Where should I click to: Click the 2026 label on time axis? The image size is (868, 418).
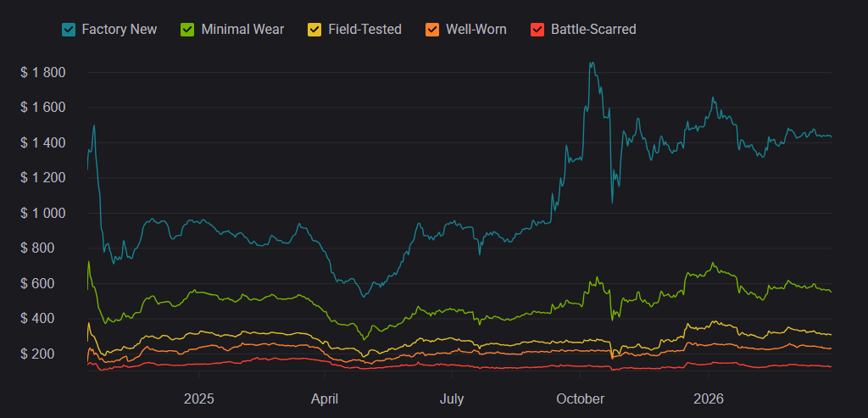click(709, 398)
